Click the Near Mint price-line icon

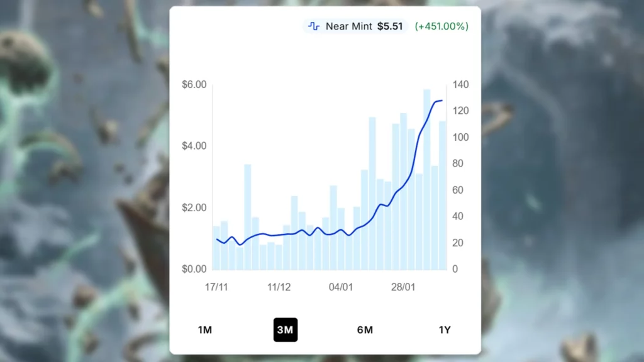(313, 26)
